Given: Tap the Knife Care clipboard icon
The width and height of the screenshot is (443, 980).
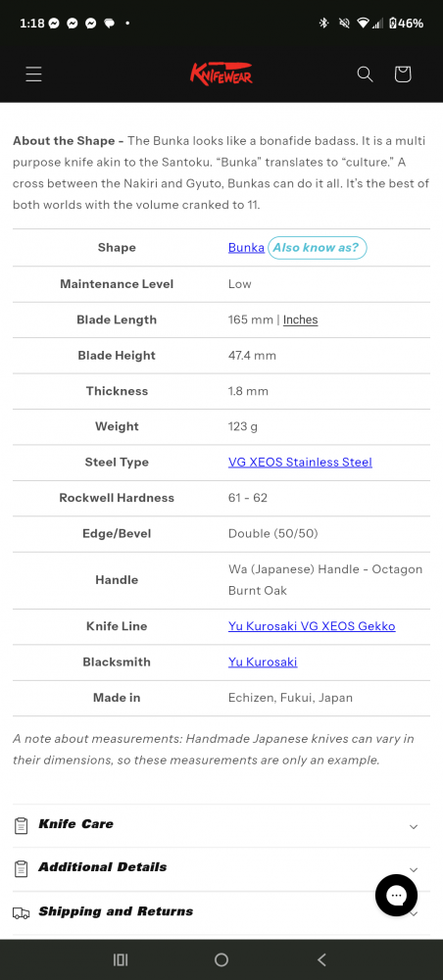Looking at the screenshot, I should click(22, 825).
